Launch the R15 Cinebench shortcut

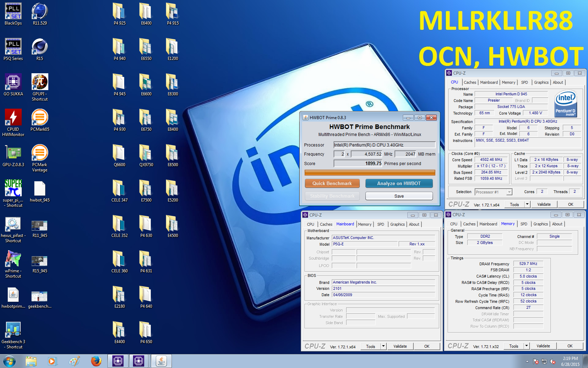click(x=40, y=49)
